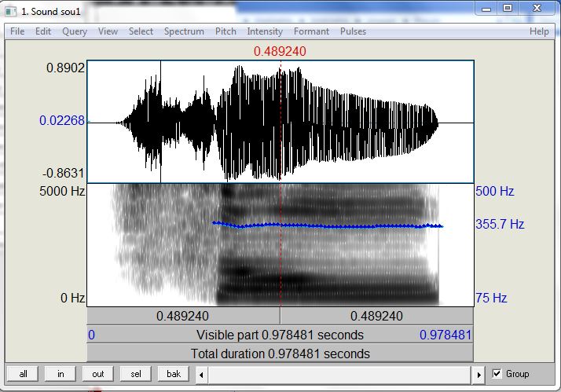
Task: Click the 'sel' zoom-to-selection button
Action: click(x=136, y=374)
